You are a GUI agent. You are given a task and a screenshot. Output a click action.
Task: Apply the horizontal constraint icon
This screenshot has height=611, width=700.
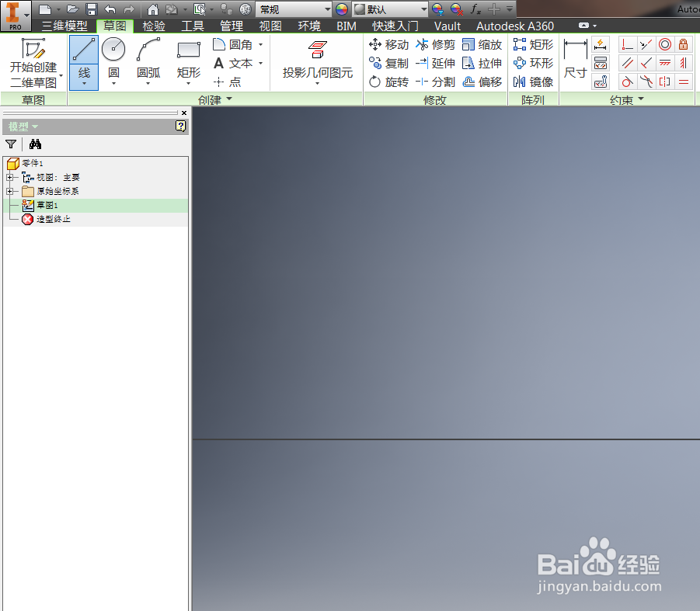(x=665, y=64)
